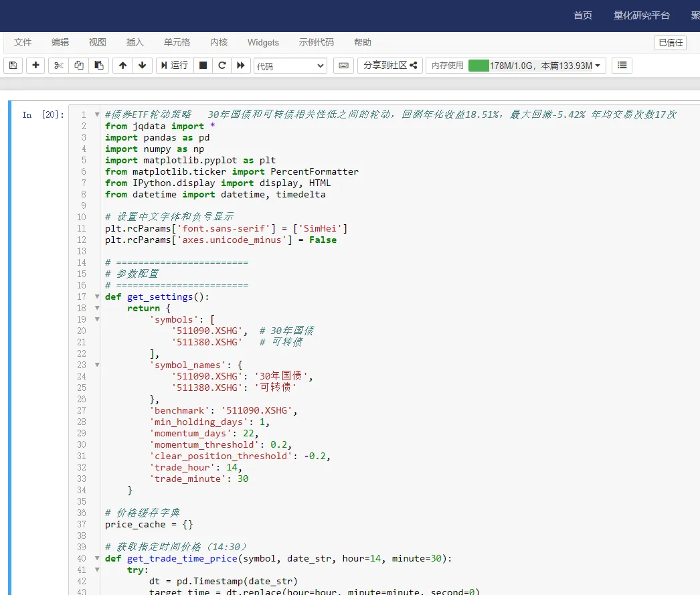Click the green memory usage bar

point(478,66)
